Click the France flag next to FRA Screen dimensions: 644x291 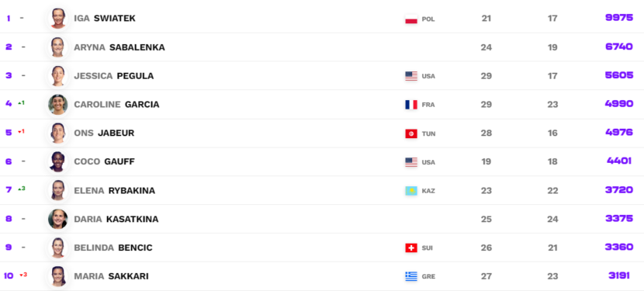(x=411, y=105)
